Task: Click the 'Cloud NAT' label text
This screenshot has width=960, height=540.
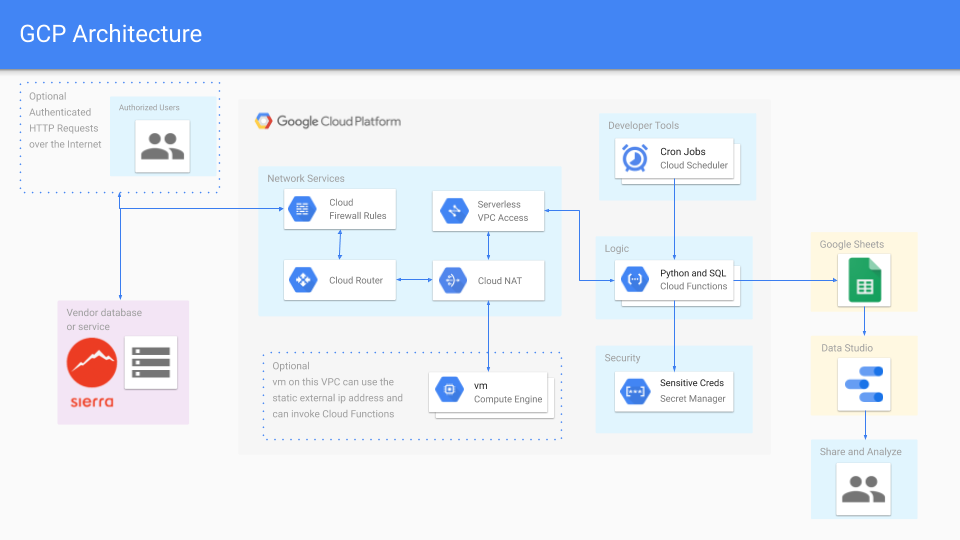Action: (x=500, y=280)
